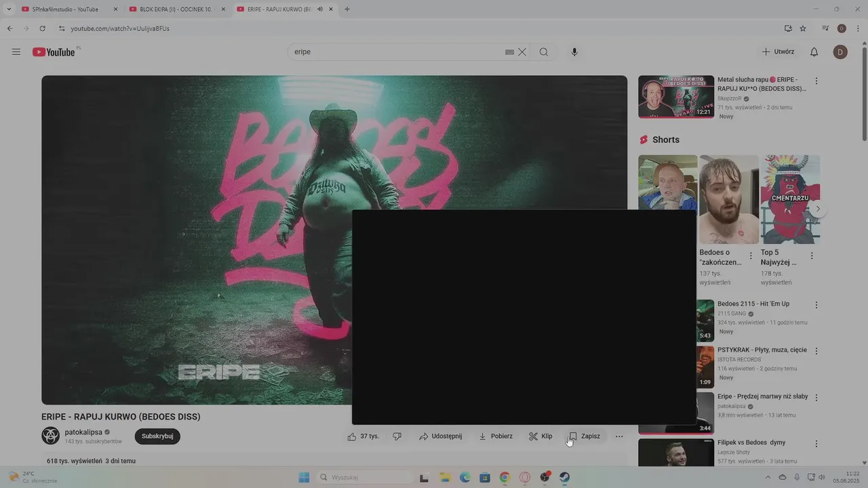This screenshot has height=488, width=868.
Task: Open options for Bedoes o zakończeniu short
Action: click(x=751, y=256)
